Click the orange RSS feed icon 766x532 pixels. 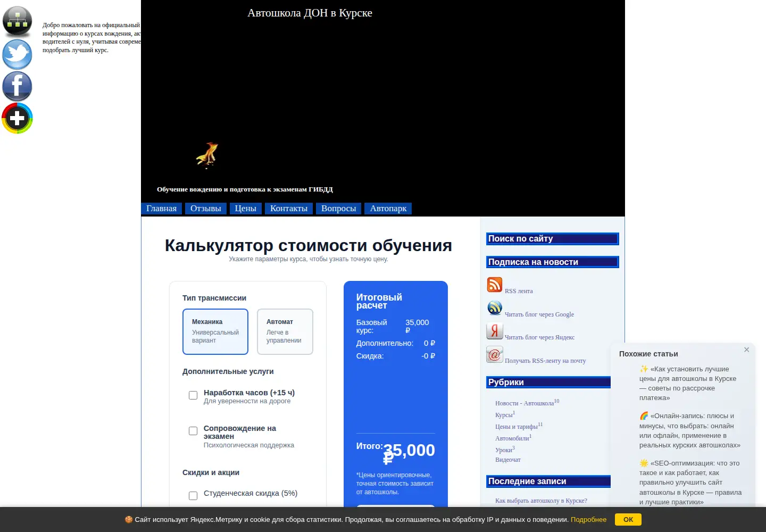click(495, 285)
